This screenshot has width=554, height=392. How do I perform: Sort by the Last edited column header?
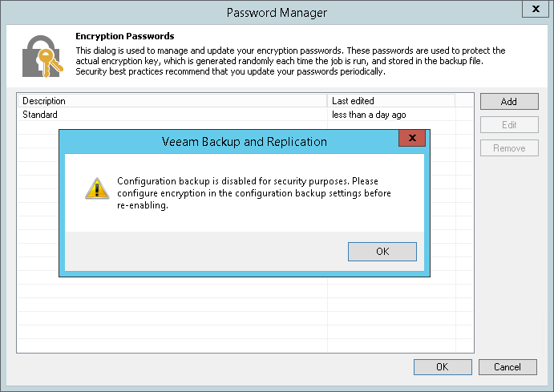[x=391, y=101]
